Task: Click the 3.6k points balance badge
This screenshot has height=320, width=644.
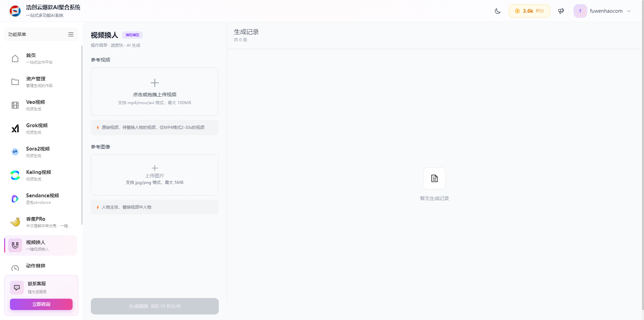Action: point(529,11)
